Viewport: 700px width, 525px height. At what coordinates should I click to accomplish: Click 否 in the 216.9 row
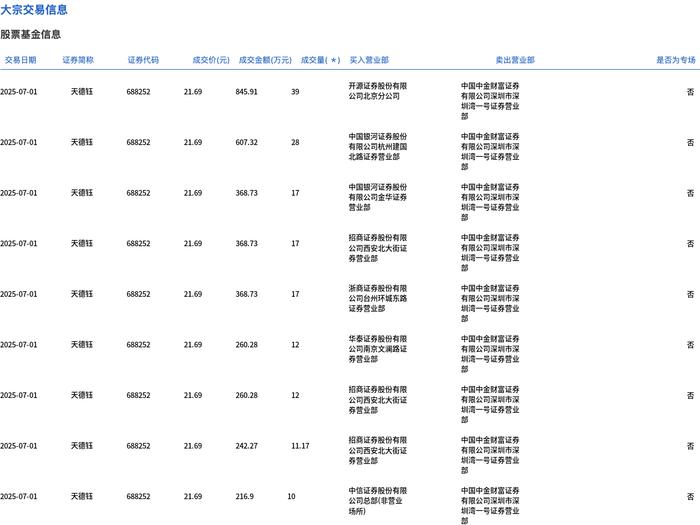point(690,496)
